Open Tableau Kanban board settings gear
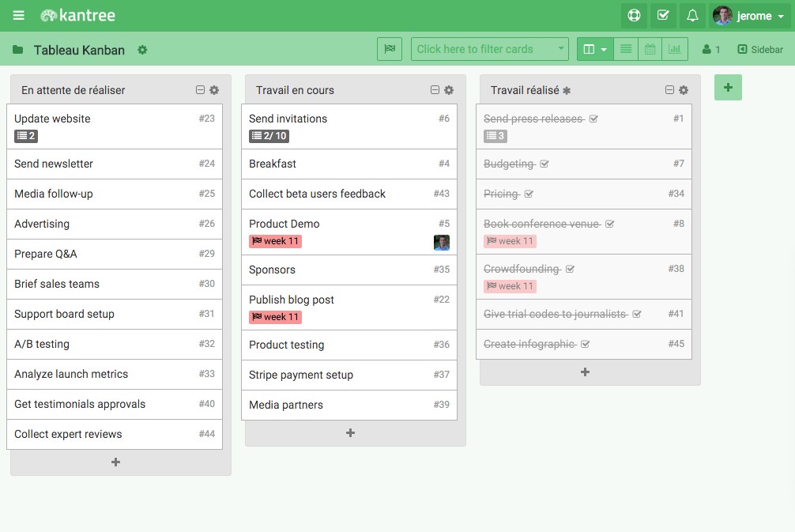Image resolution: width=795 pixels, height=532 pixels. [x=142, y=50]
